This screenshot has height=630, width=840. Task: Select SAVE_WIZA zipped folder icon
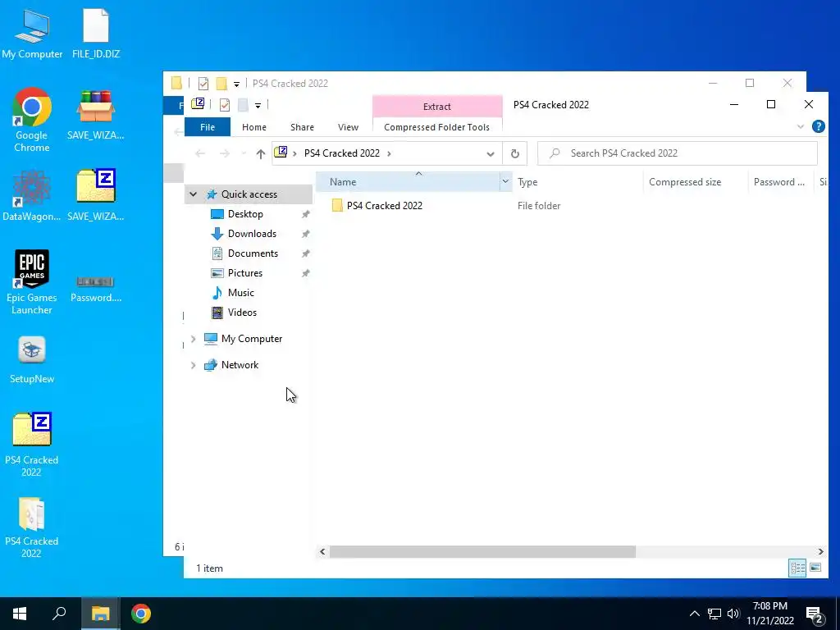click(95, 195)
